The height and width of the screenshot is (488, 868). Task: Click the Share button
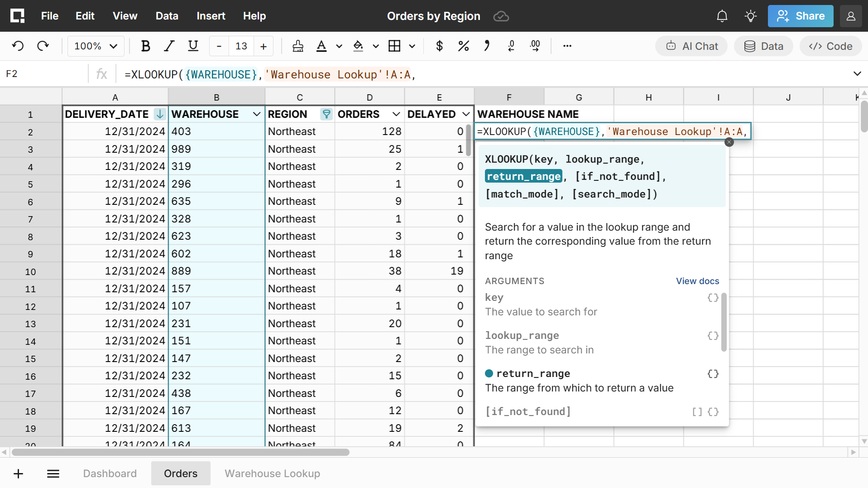coord(800,16)
